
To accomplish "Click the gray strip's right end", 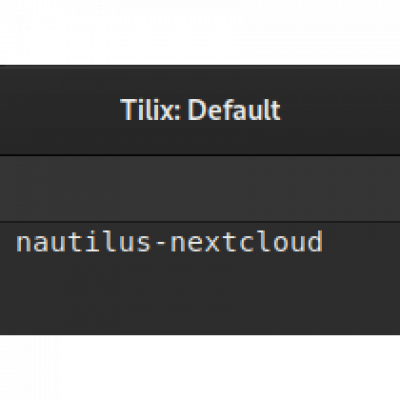I will click(x=383, y=188).
